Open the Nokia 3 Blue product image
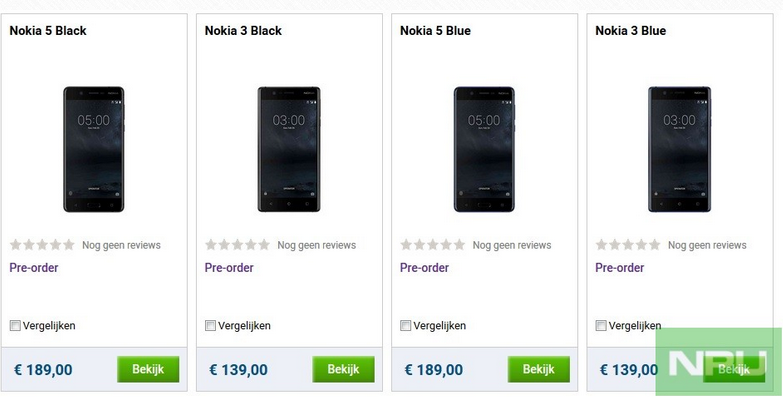 (x=680, y=149)
